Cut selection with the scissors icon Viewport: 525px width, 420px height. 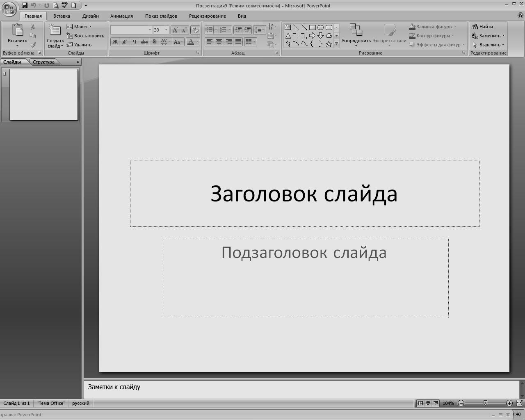tap(33, 27)
